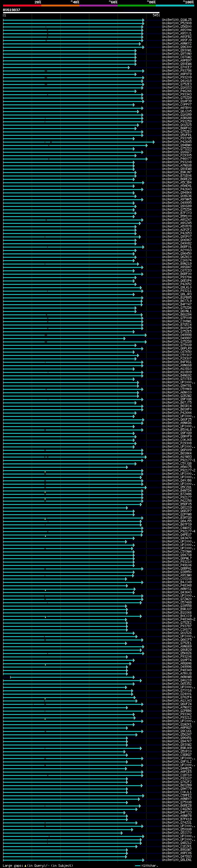The image size is (197, 868).
Task: Open hit UniRef100_Q1WLZ5
Action: 177,20
